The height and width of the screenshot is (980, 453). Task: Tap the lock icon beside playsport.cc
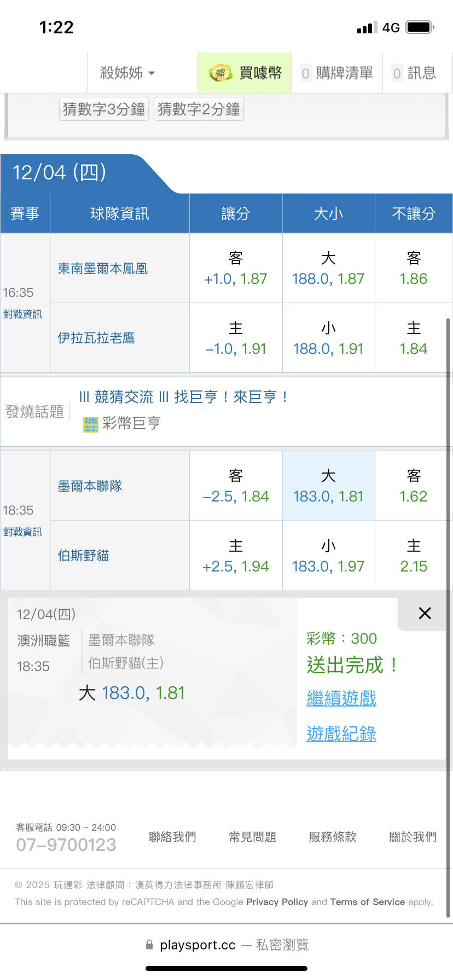[149, 944]
